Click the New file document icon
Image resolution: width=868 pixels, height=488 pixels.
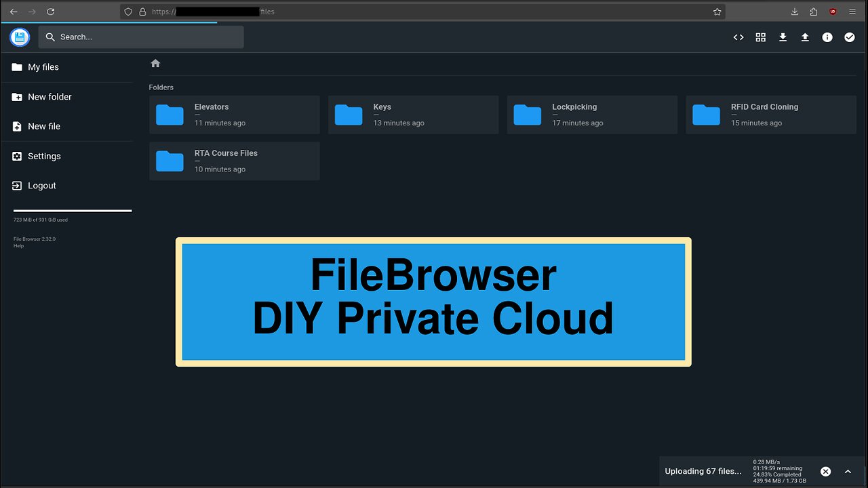click(17, 127)
